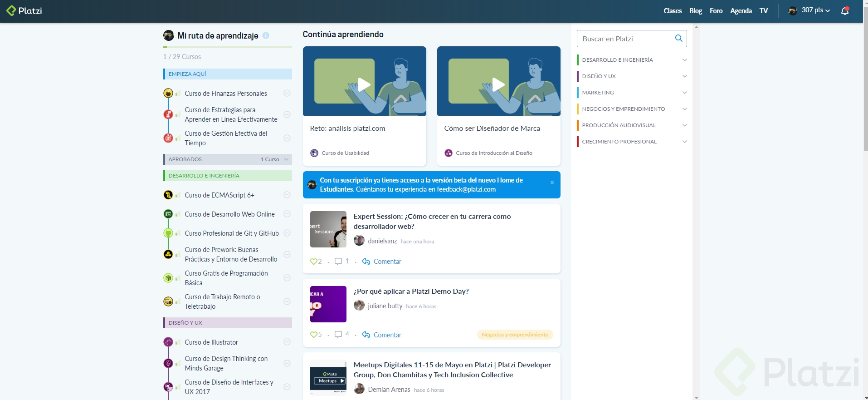Viewport: 868px width, 400px height.
Task: Click the Curso de Design Thinking badge icon
Action: pyautogui.click(x=168, y=363)
